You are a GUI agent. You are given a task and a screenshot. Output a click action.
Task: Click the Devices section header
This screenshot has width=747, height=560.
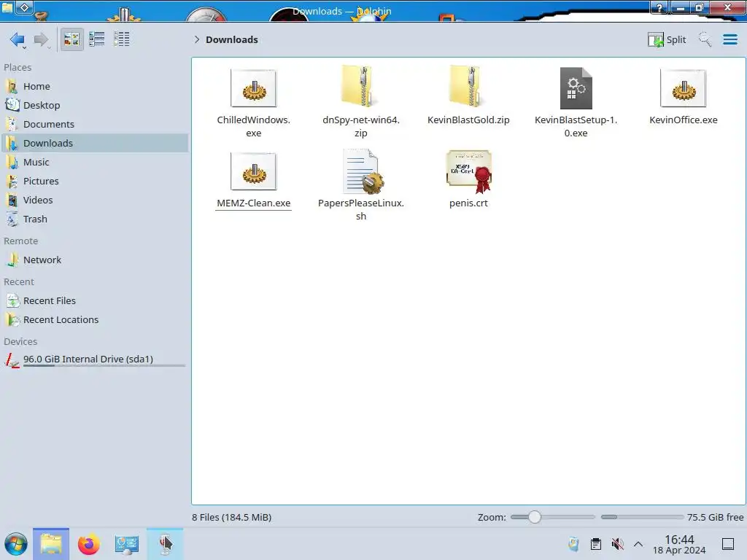(20, 342)
